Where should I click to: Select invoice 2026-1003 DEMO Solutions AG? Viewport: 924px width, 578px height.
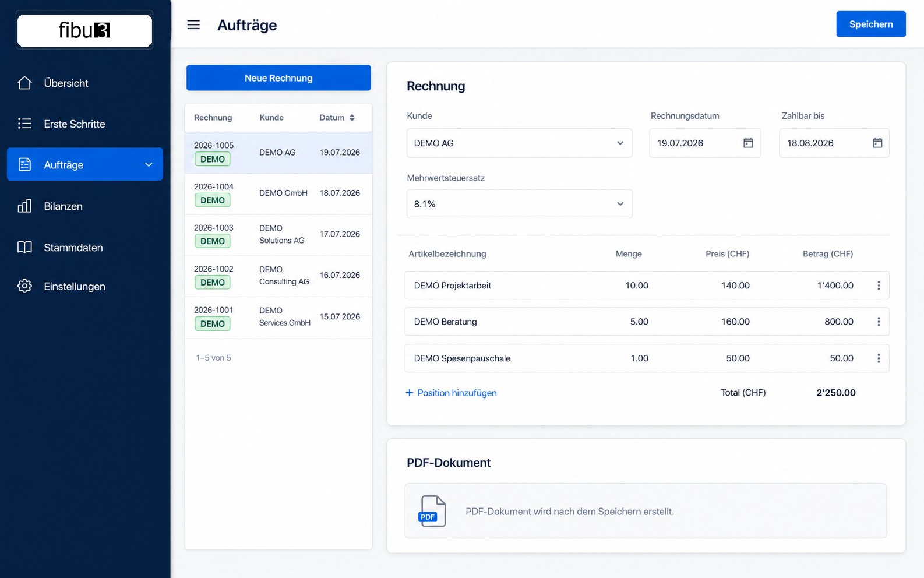click(x=278, y=235)
